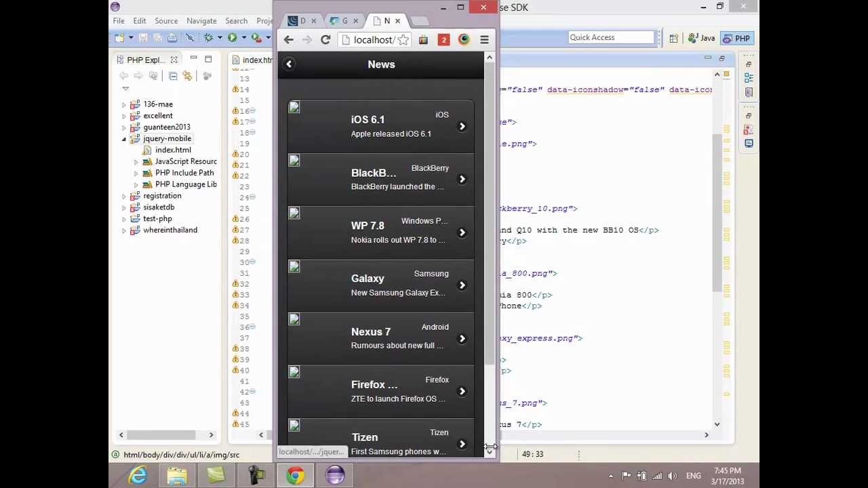
Task: Expand the guanteen2013 project
Action: 124,127
